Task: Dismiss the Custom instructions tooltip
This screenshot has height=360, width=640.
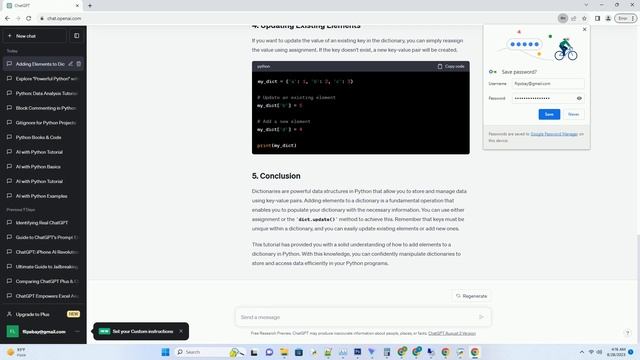Action: (x=181, y=331)
